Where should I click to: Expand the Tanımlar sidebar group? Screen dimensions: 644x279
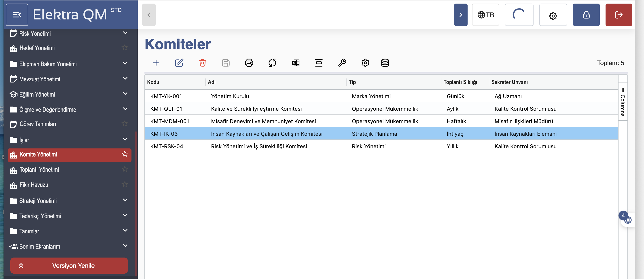[x=125, y=230]
